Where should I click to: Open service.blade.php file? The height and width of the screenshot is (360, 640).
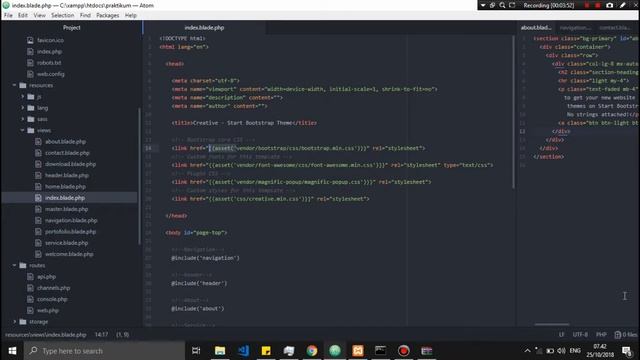coord(67,243)
